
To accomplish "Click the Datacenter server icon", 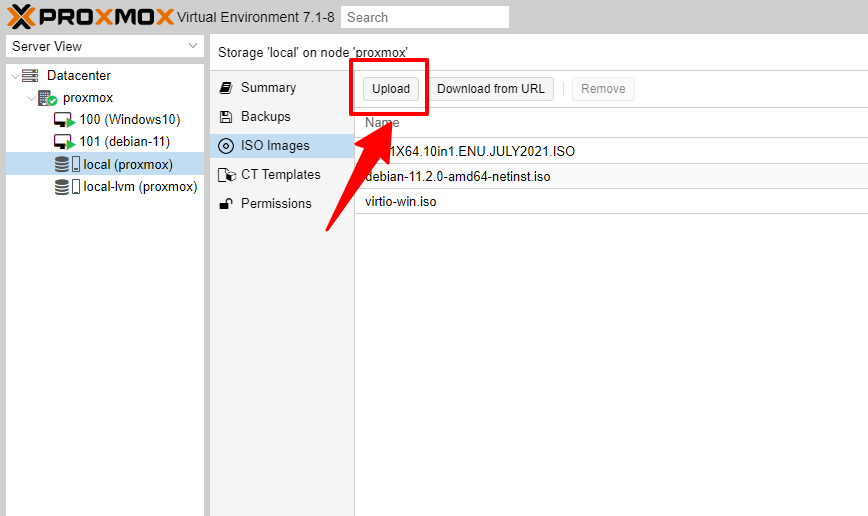I will pos(30,75).
